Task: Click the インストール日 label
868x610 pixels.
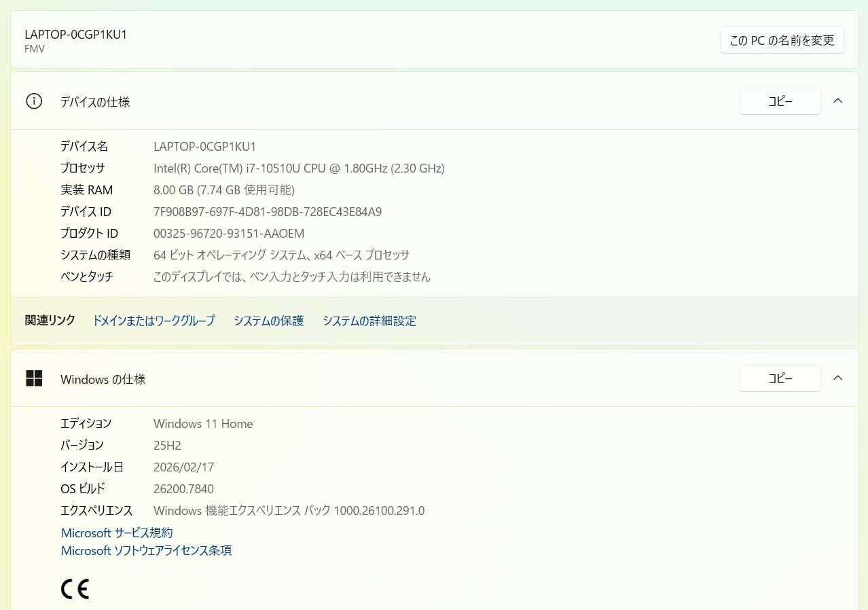Action: [x=92, y=467]
